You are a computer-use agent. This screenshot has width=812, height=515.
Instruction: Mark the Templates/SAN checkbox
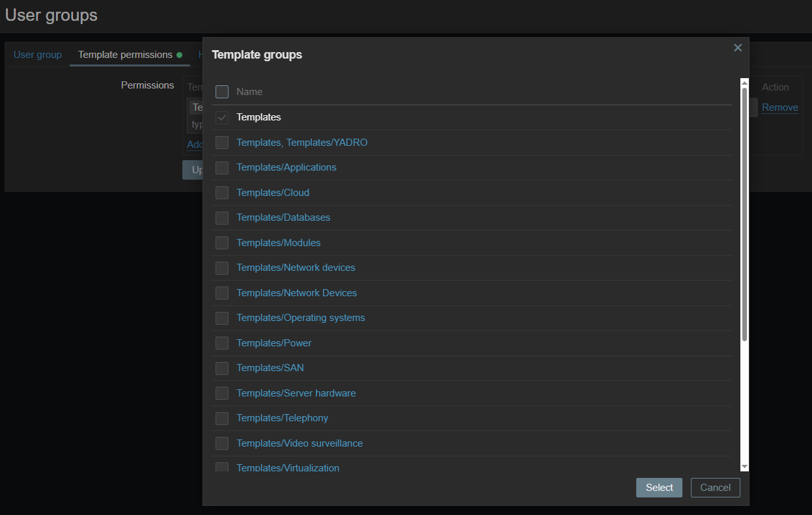222,368
